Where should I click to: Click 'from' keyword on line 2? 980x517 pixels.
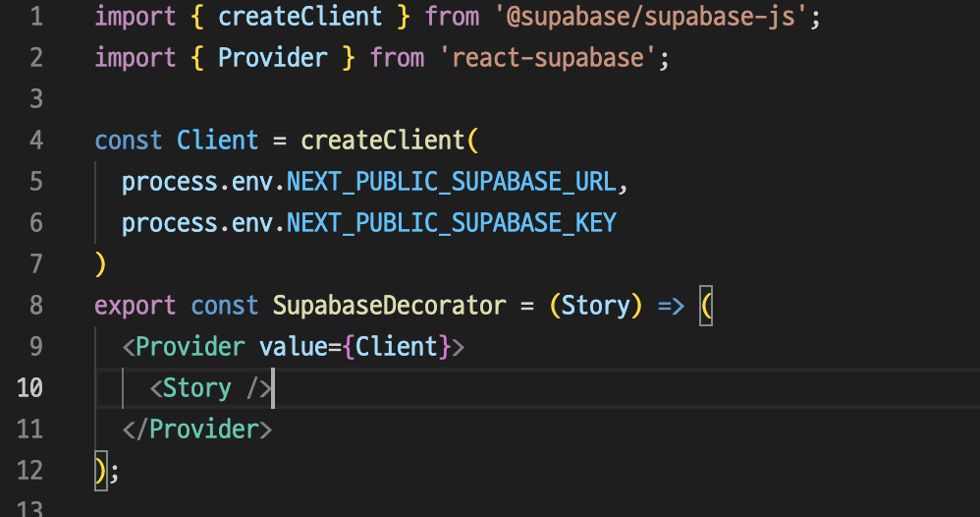pyautogui.click(x=397, y=58)
